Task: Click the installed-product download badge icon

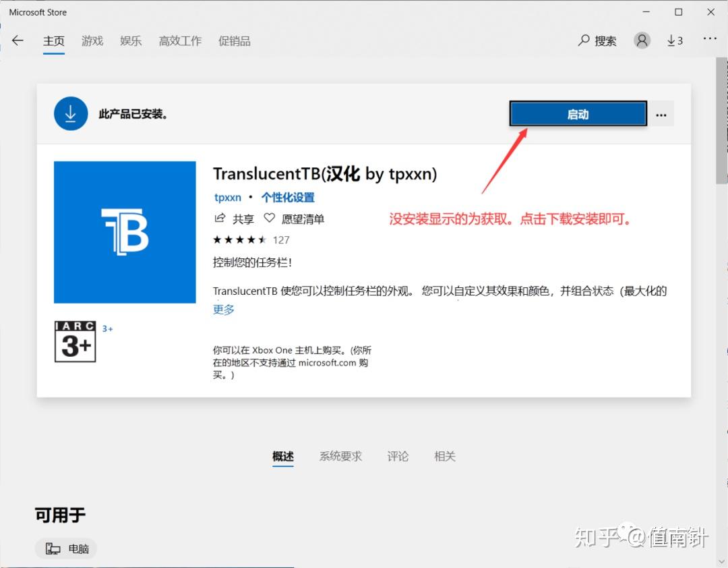Action: (71, 113)
